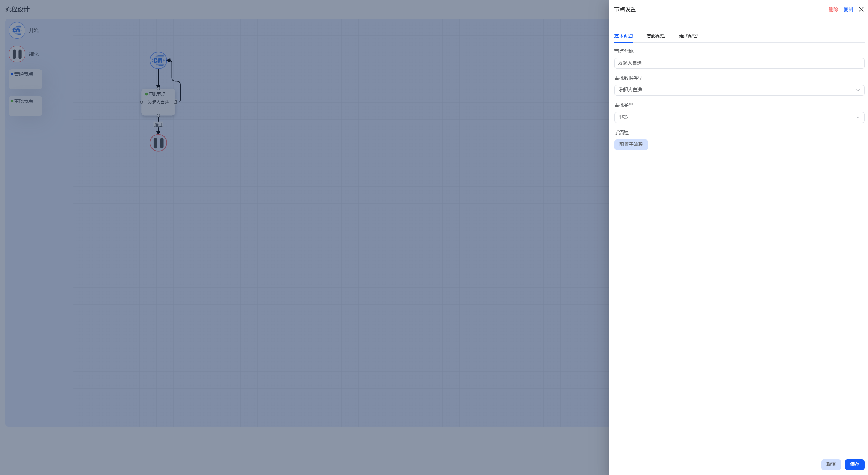Switch to the 基本配置 tab

point(623,36)
